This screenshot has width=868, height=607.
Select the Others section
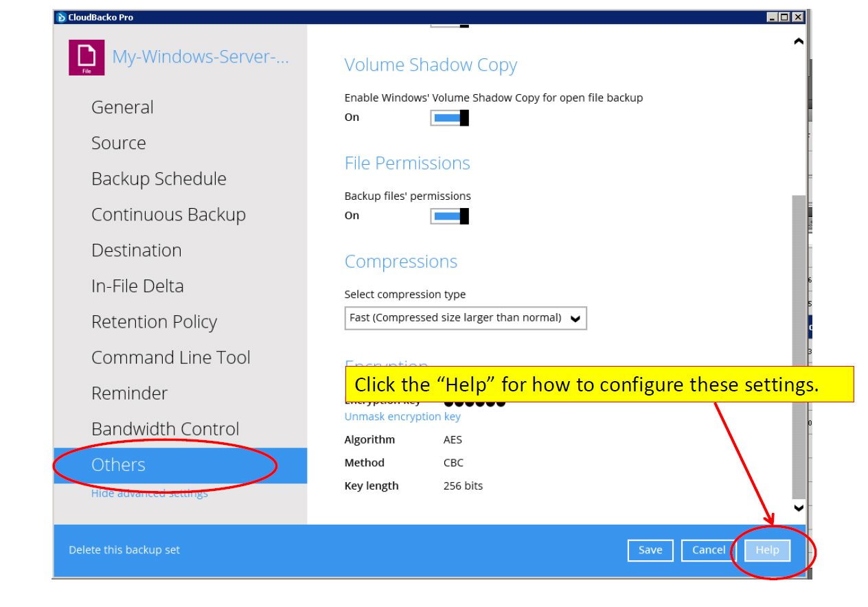181,466
